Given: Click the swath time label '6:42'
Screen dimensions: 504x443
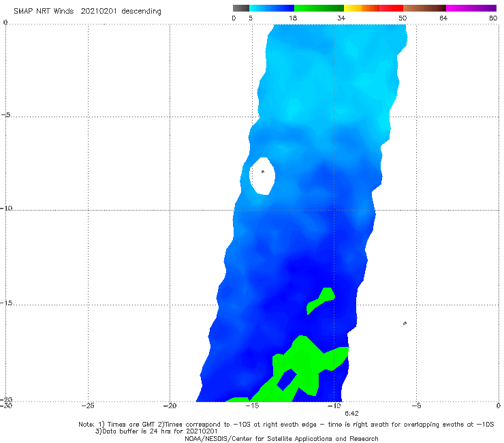Looking at the screenshot, I should click(x=351, y=414).
